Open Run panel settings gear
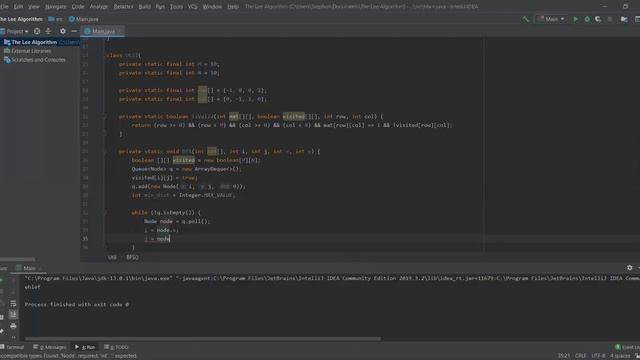Image resolution: width=640 pixels, height=360 pixels. [629, 268]
